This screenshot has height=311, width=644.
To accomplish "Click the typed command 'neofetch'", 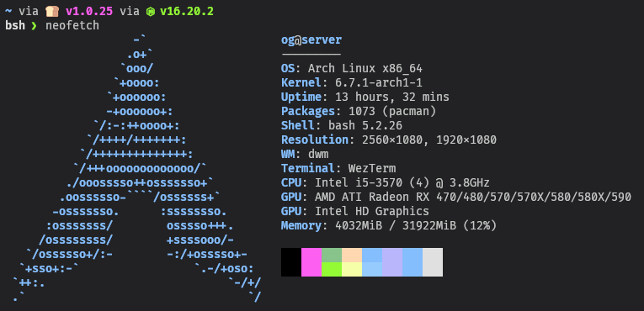I will [72, 25].
